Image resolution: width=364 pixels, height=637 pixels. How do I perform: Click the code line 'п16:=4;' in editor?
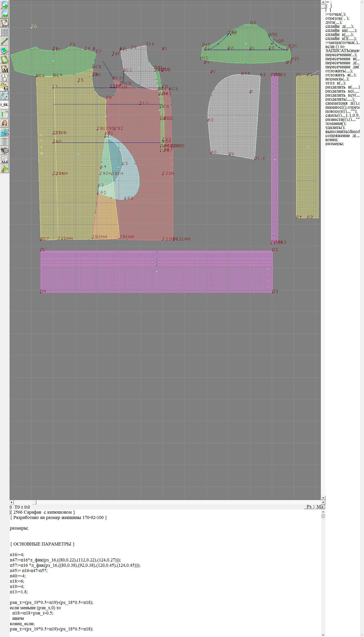point(17,555)
